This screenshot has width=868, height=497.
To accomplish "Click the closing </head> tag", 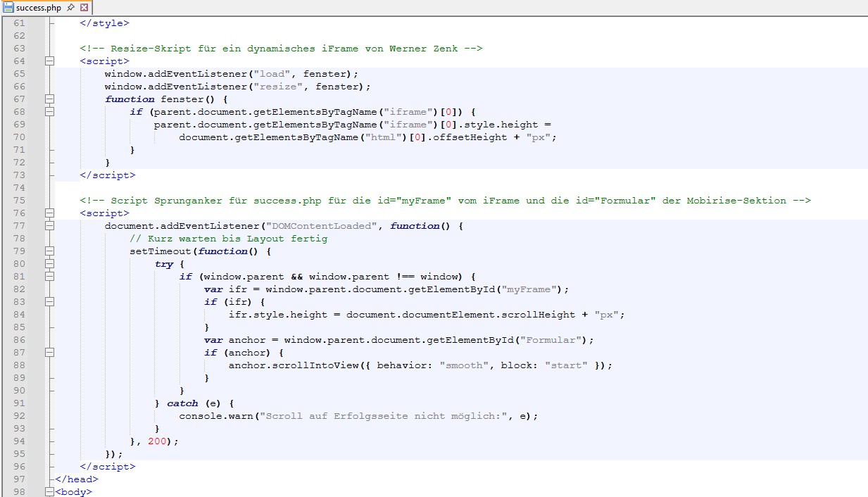I will click(77, 479).
